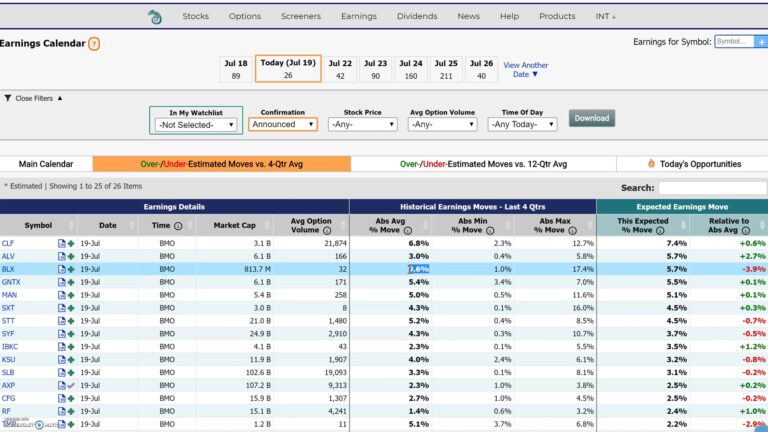Screen dimensions: 768x432
Task: Expand View Another Date picker
Action: point(526,70)
